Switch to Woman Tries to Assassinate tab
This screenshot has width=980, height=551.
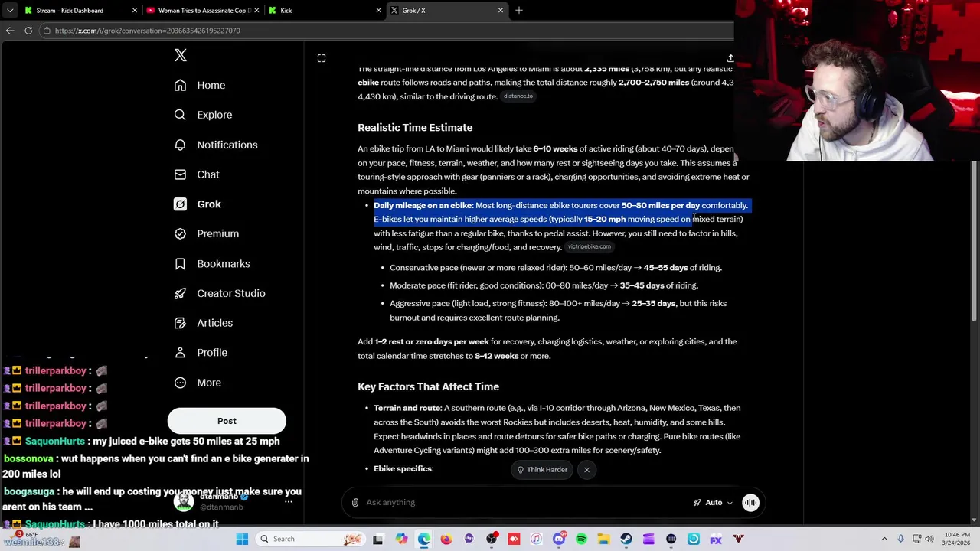click(x=202, y=11)
